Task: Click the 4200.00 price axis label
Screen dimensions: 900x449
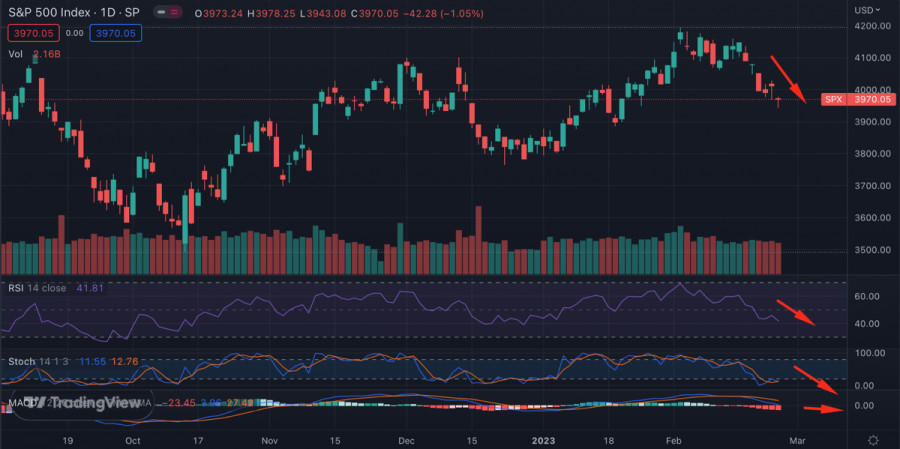Action: pyautogui.click(x=872, y=26)
